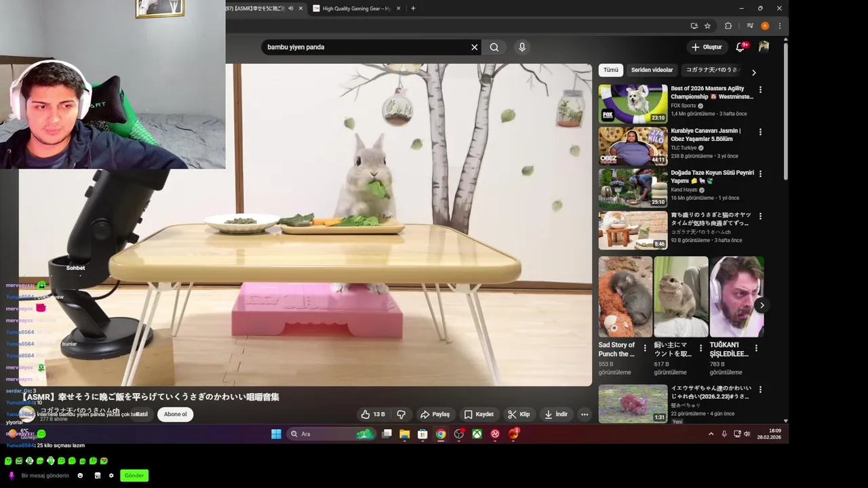Toggle the system tray microphone icon
The width and height of the screenshot is (868, 488).
point(724,434)
